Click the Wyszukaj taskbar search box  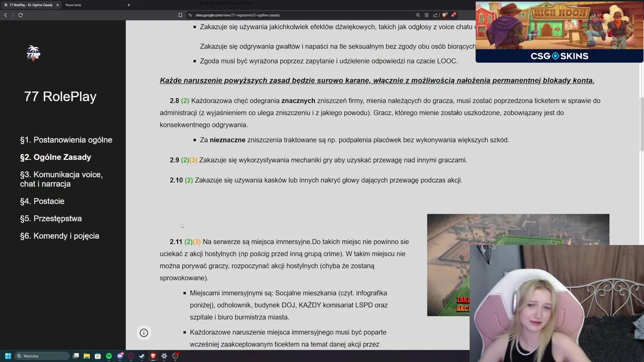pyautogui.click(x=43, y=356)
